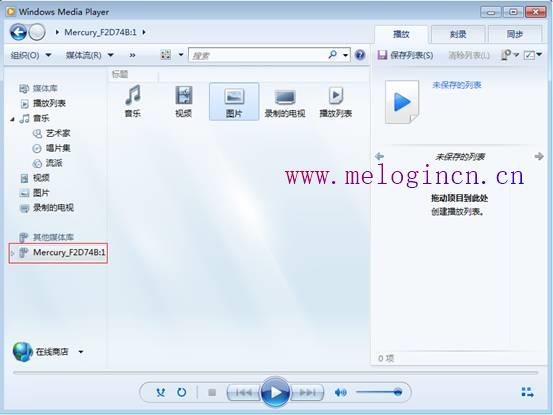Click the 未保存的列表 link title

point(457,85)
